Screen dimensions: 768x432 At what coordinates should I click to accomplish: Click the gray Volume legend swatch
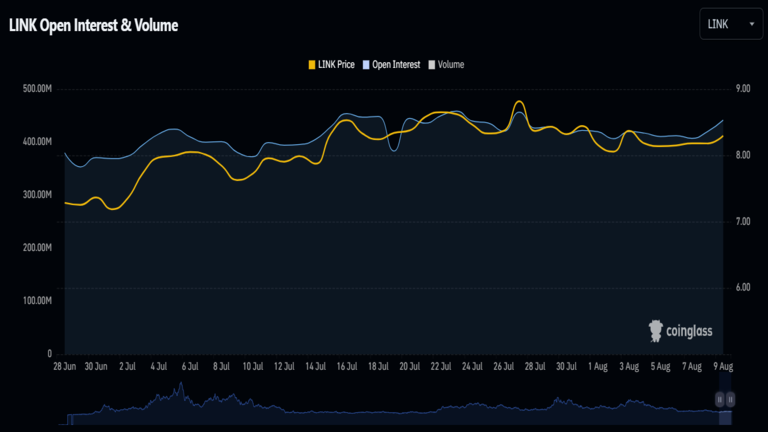tap(432, 65)
